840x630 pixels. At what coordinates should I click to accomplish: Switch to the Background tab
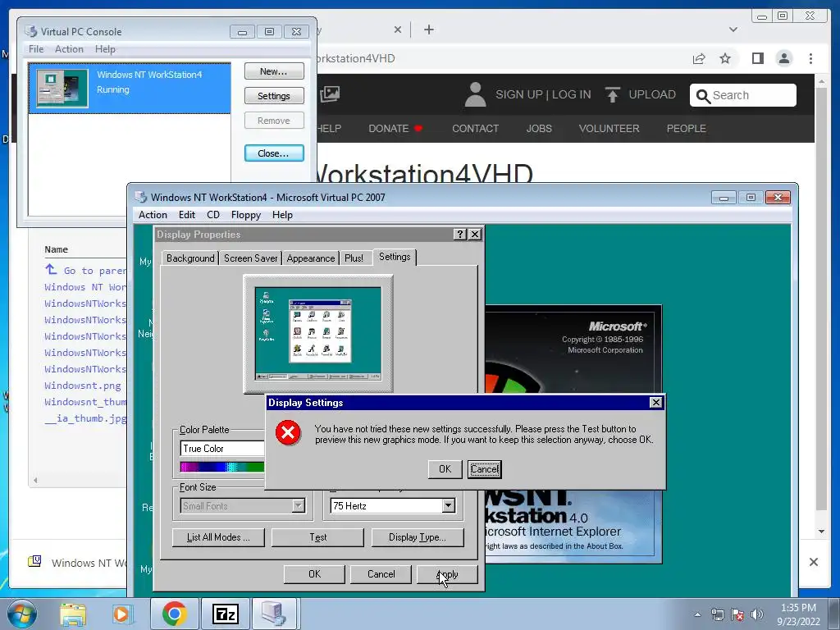190,258
